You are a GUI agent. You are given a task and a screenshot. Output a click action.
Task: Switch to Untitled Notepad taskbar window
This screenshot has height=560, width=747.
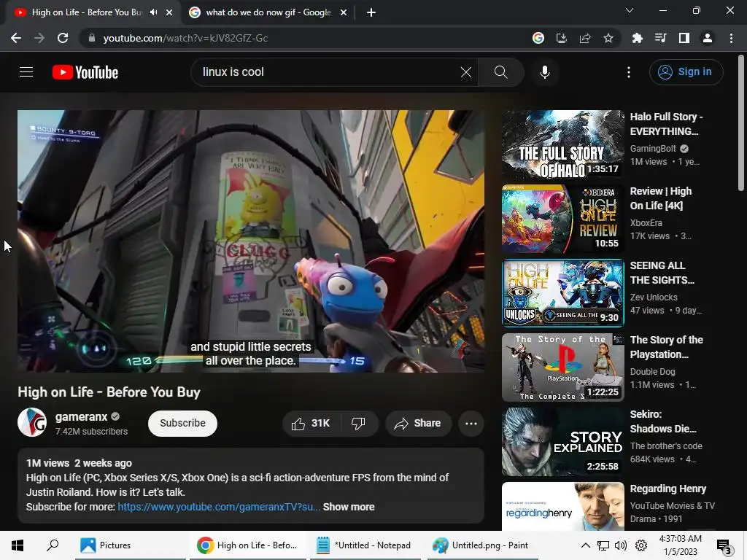[x=365, y=545]
